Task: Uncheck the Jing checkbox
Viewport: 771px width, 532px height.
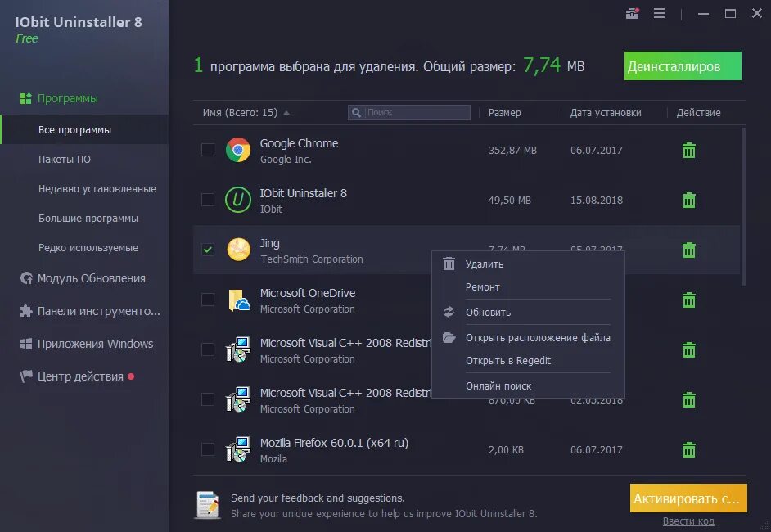Action: 208,250
